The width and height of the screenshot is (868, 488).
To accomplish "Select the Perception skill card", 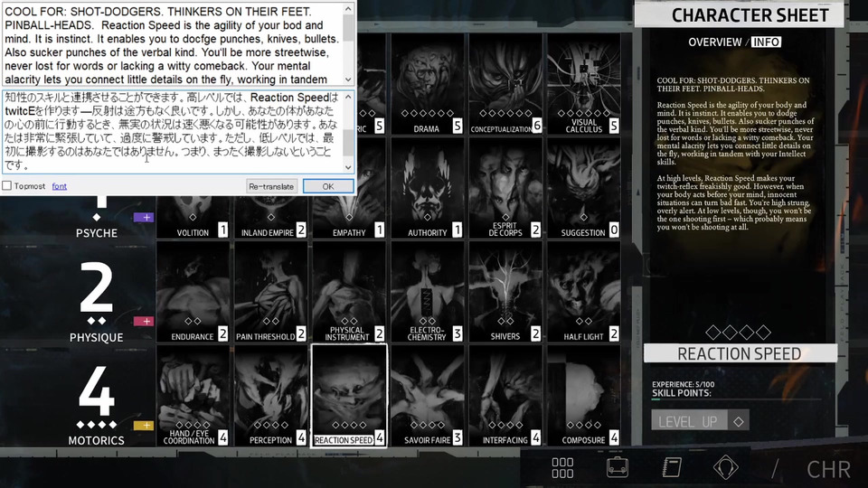I will [270, 396].
